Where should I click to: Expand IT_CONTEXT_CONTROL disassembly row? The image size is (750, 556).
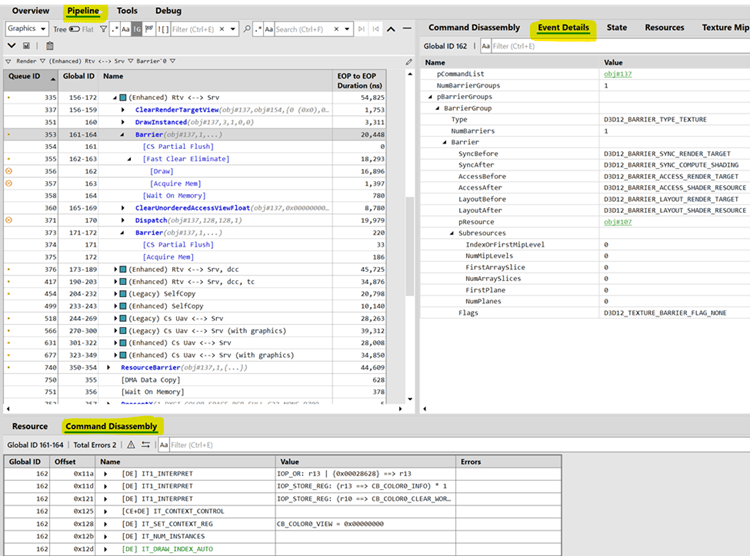coord(105,511)
